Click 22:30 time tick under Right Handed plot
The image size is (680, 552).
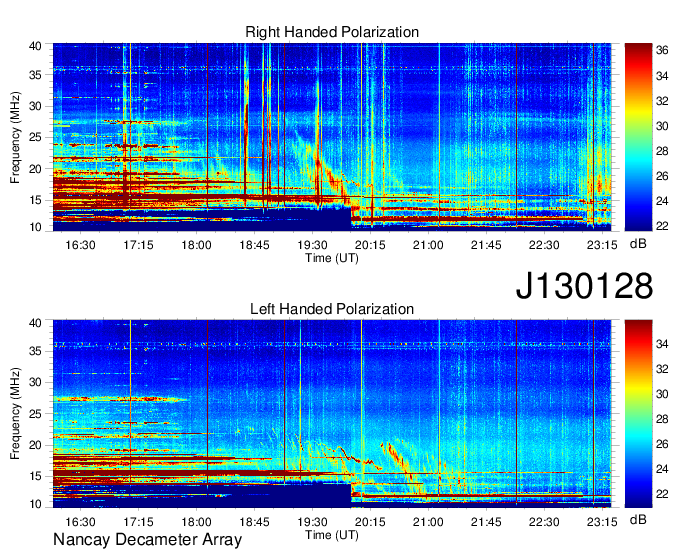(x=544, y=245)
